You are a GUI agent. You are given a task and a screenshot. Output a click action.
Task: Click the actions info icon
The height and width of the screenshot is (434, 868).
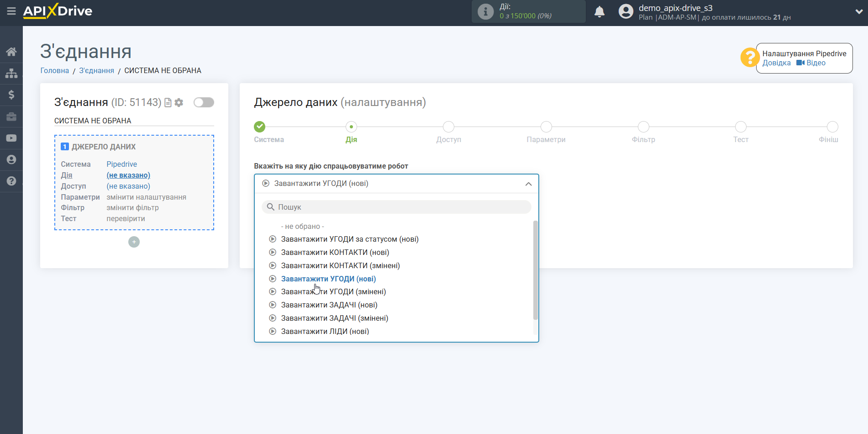pos(485,11)
